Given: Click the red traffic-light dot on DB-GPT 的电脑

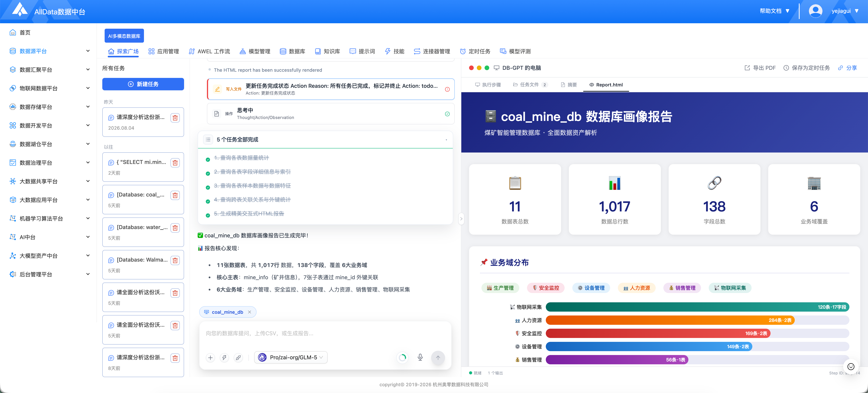Looking at the screenshot, I should [471, 68].
